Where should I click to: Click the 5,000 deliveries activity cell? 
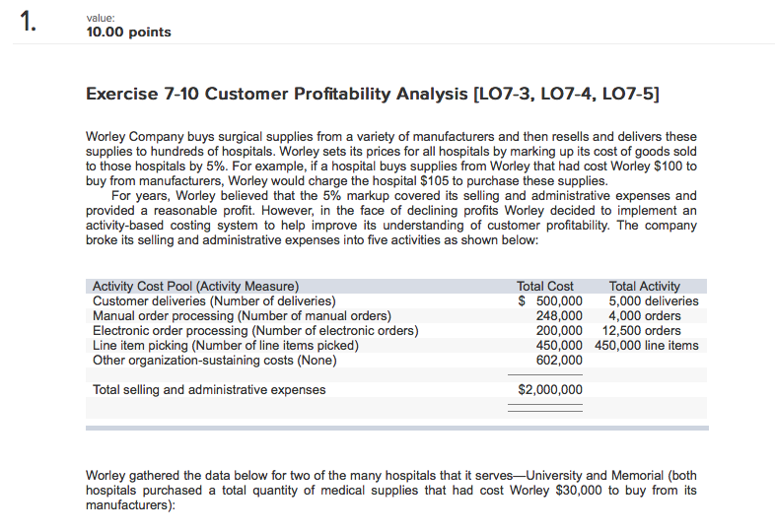[x=654, y=301]
